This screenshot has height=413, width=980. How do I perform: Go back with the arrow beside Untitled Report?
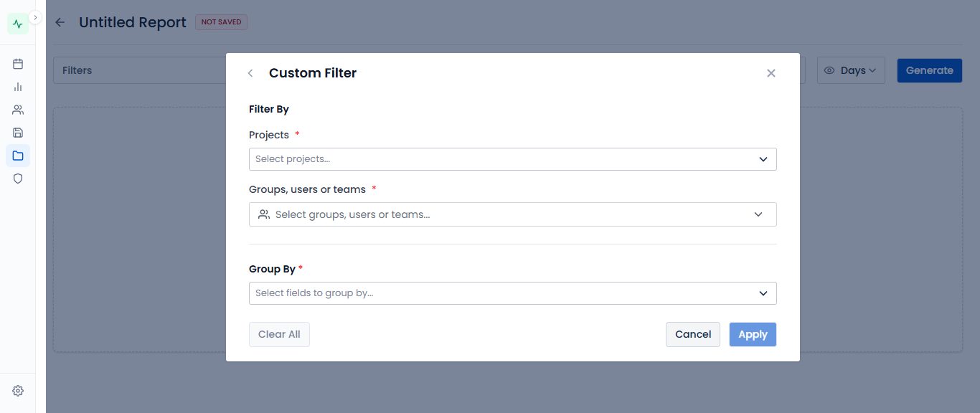tap(60, 22)
